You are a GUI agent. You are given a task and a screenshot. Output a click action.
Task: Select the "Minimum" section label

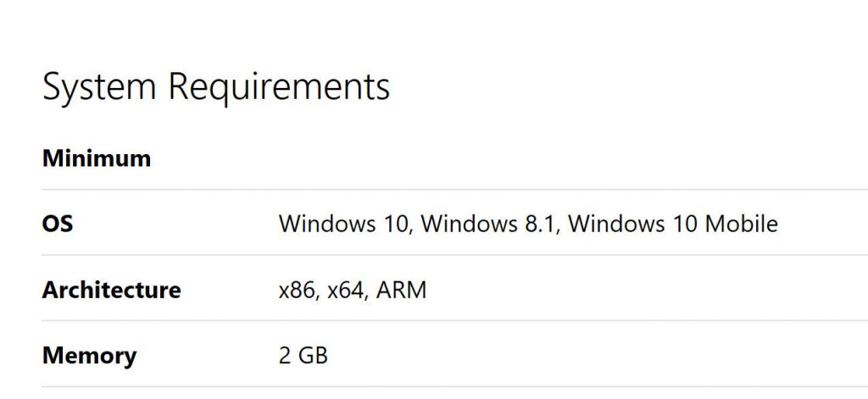(x=97, y=158)
